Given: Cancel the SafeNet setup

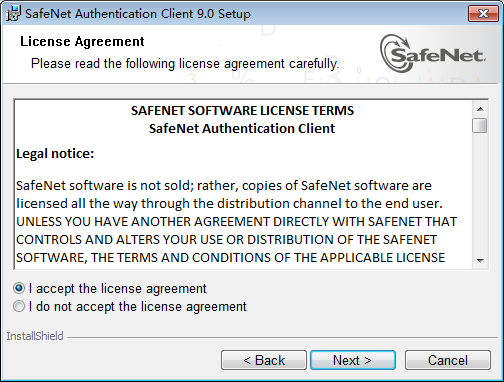Looking at the screenshot, I should pos(448,360).
